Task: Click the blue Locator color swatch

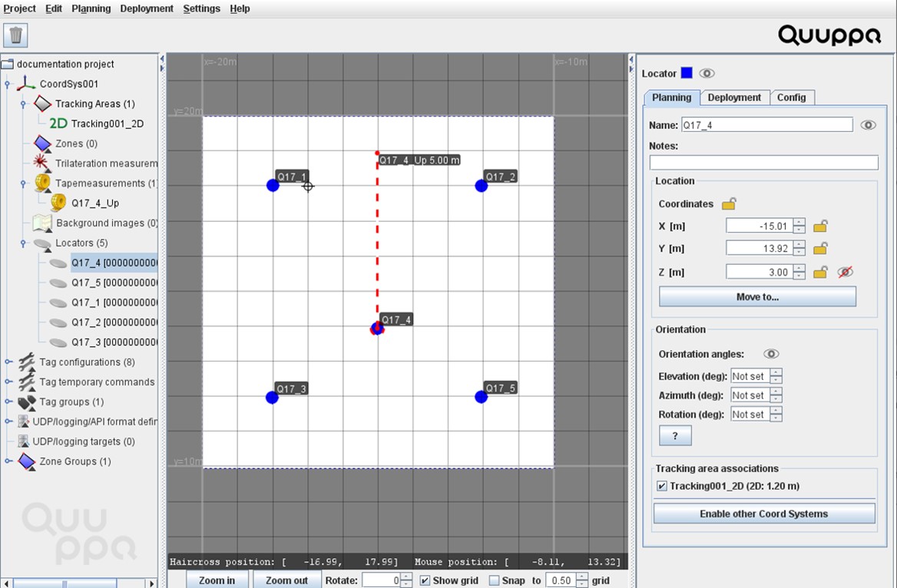Action: [x=687, y=73]
